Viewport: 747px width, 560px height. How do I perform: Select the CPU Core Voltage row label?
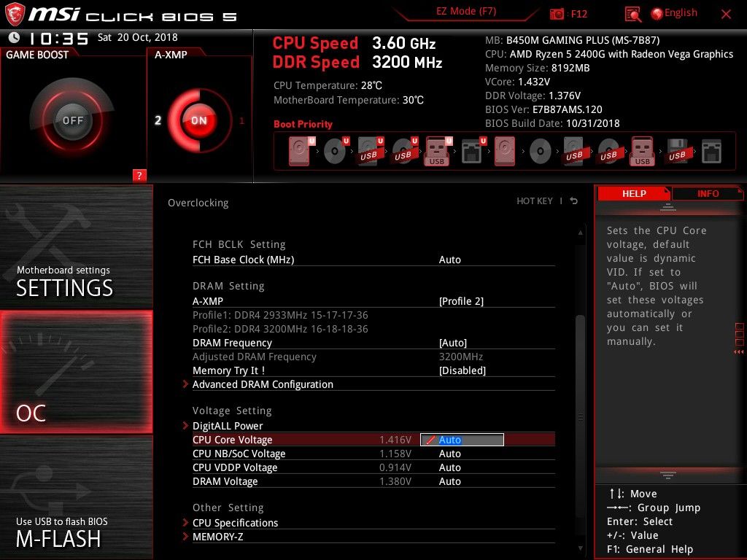coord(233,440)
